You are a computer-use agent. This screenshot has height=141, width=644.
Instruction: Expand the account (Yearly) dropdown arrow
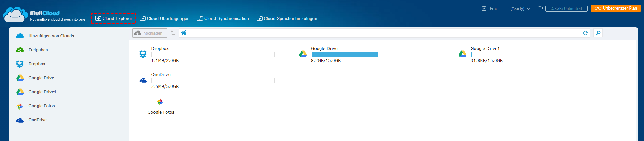(x=529, y=9)
